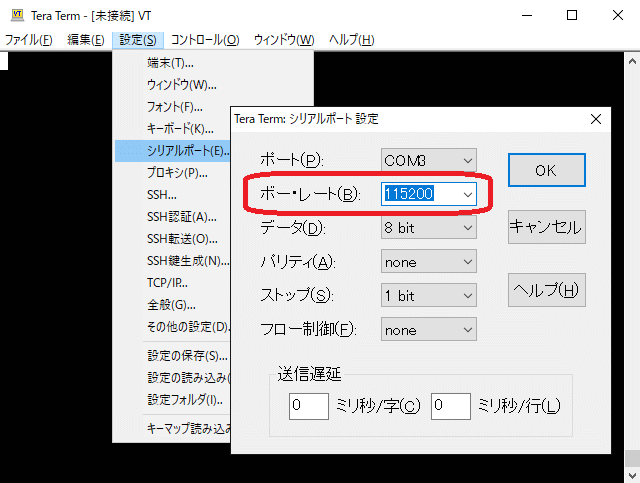The height and width of the screenshot is (483, 640).
Task: Click the terminal scrollbar down arrow
Action: (x=632, y=475)
